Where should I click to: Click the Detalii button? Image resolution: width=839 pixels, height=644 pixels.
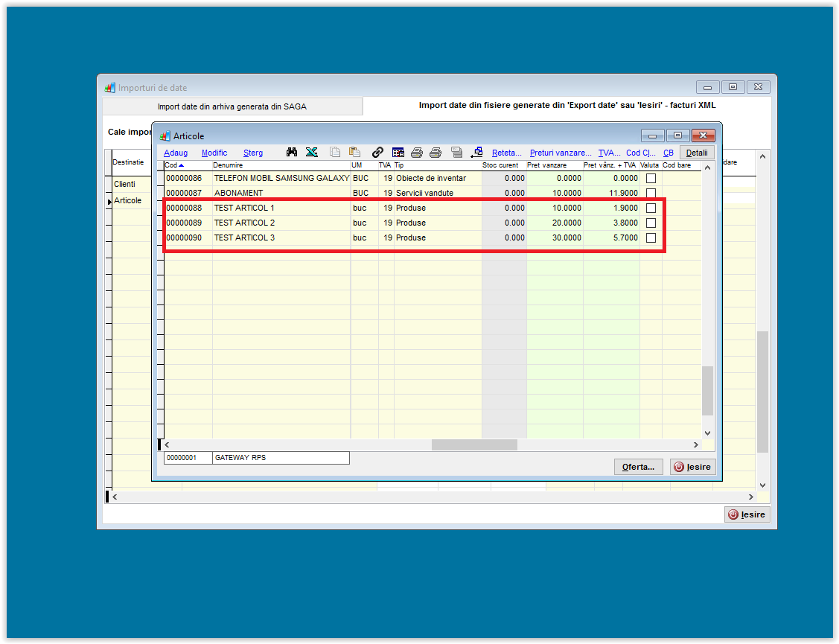697,153
